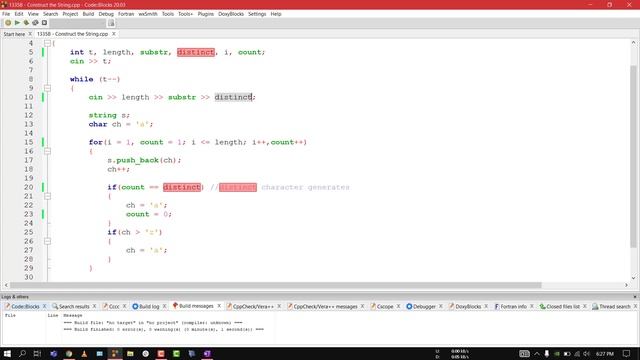Viewport: 640px width, 360px height.
Task: Close the Start here tab
Action: [x=30, y=34]
